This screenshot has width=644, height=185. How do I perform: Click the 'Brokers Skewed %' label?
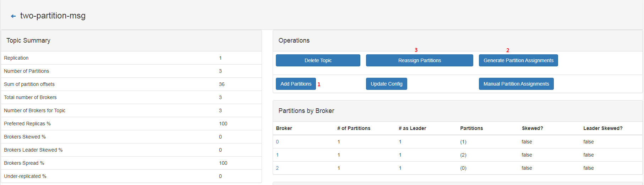pyautogui.click(x=25, y=137)
